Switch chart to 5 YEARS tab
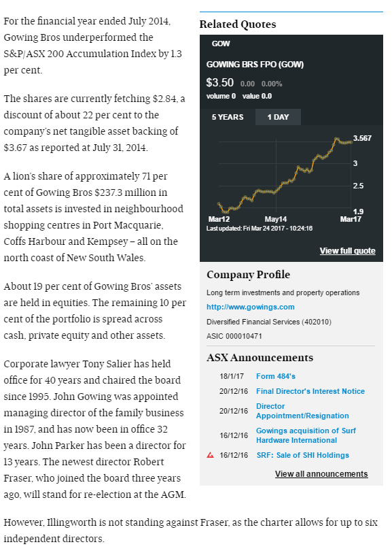Image resolution: width=392 pixels, height=553 pixels. tap(228, 117)
